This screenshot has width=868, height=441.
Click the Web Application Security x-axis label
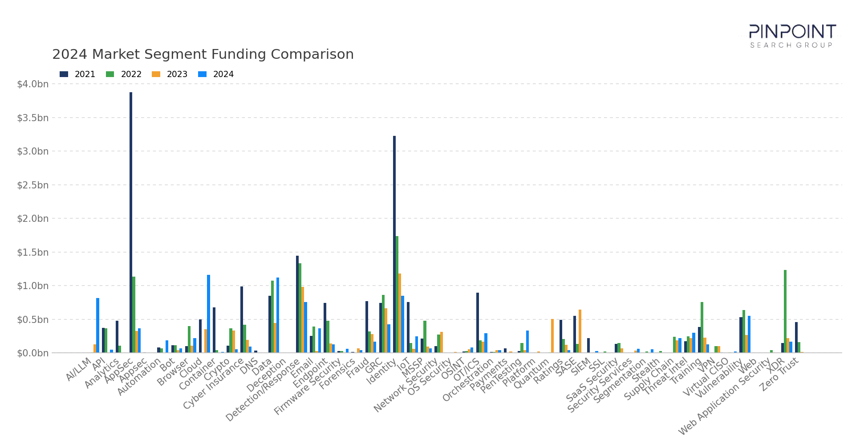[725, 396]
